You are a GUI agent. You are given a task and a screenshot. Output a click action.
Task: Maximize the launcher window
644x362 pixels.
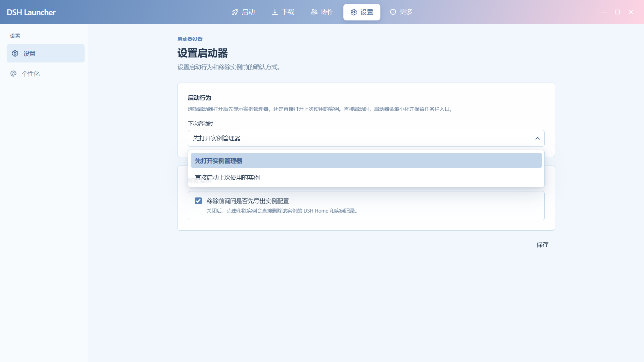point(617,12)
